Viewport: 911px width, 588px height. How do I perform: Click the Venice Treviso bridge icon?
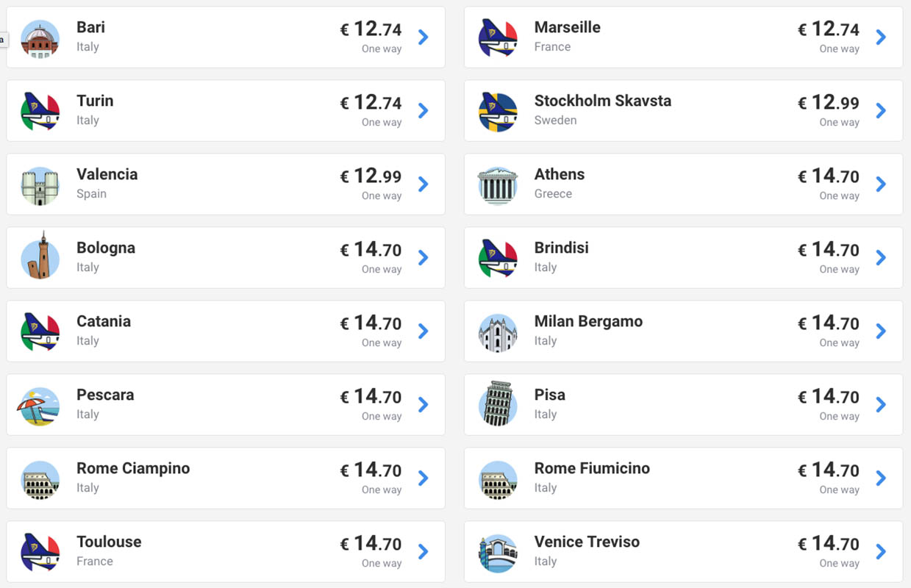coord(498,553)
